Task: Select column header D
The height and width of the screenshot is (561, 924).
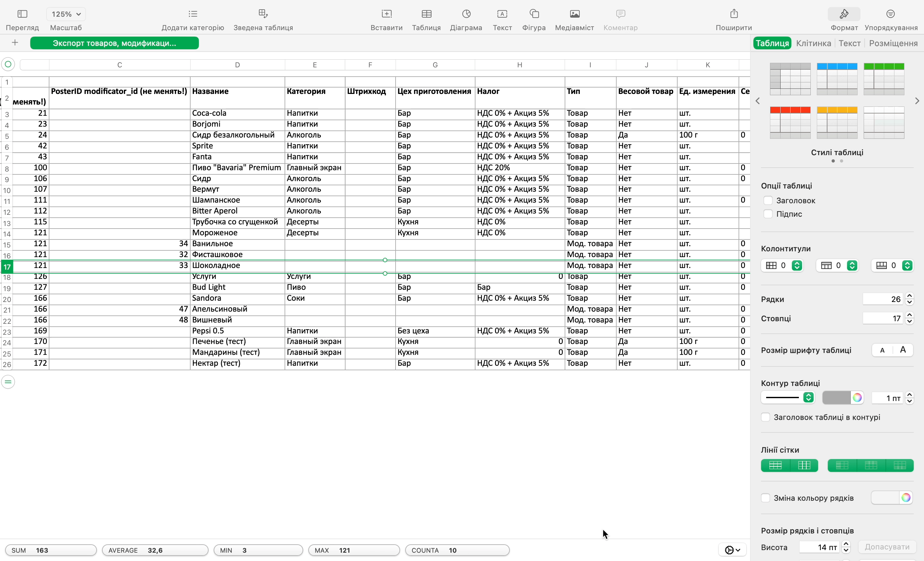Action: [237, 64]
